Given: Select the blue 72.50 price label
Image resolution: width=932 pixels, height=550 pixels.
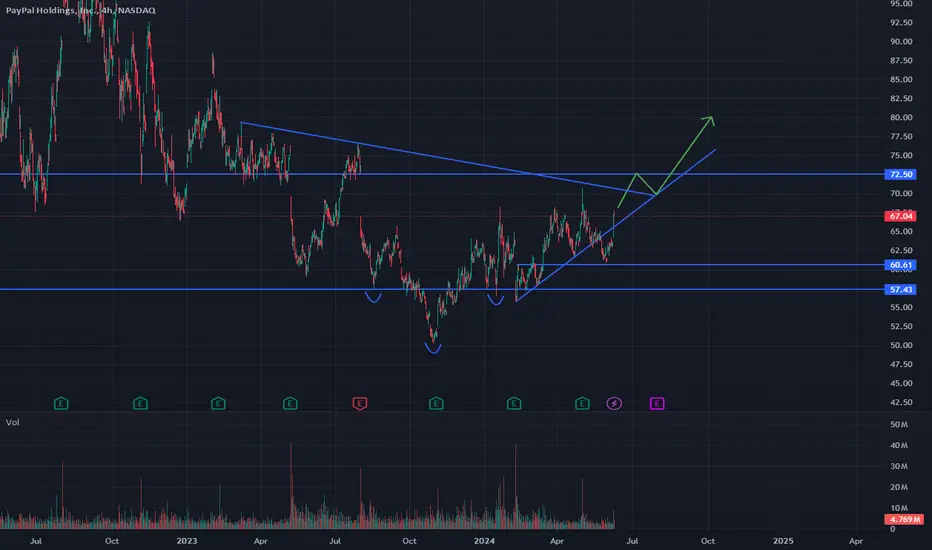Looking at the screenshot, I should coord(900,174).
